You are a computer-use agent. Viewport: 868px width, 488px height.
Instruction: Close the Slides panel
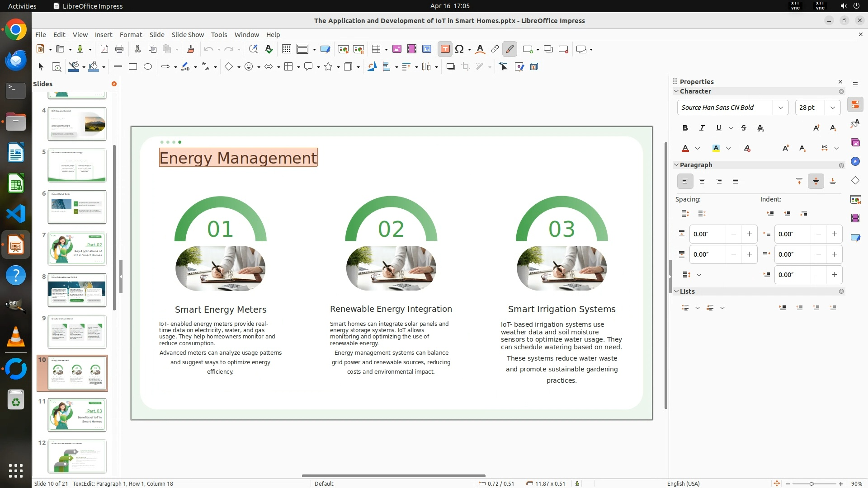point(114,84)
